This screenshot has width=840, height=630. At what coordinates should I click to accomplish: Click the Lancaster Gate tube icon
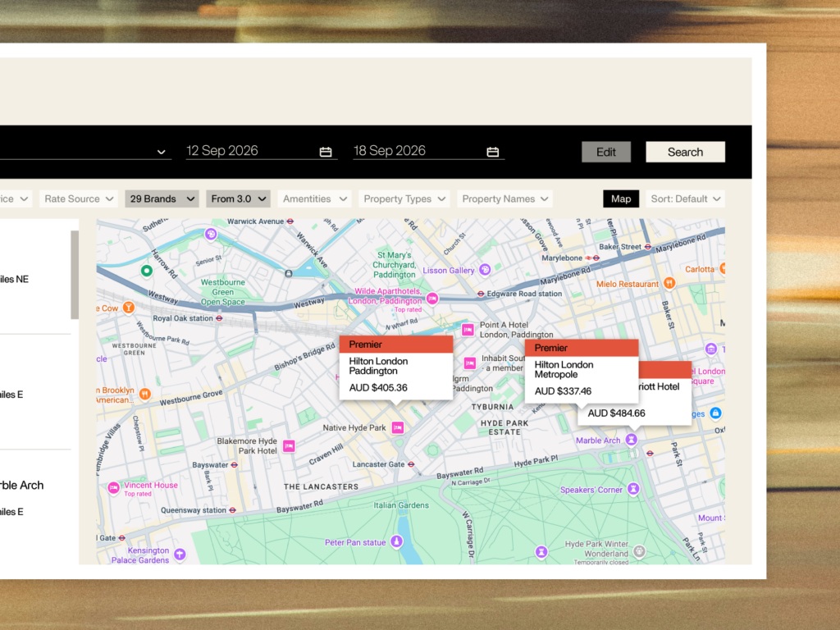pos(411,464)
